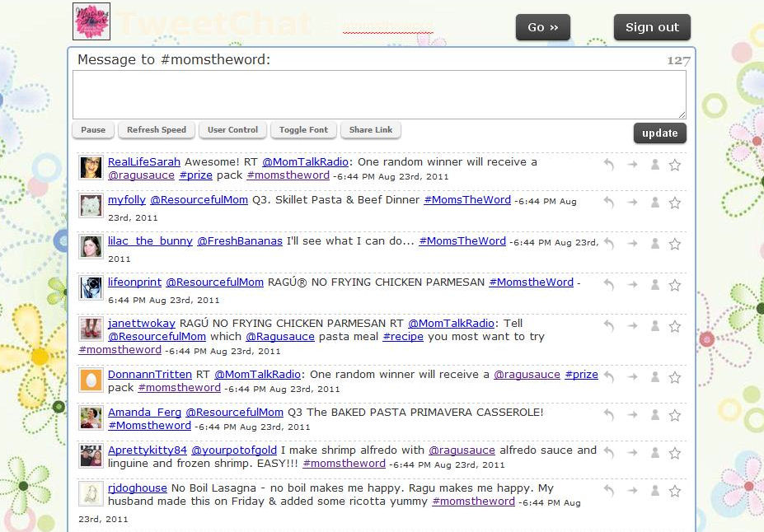Viewport: 764px width, 532px height.
Task: Open lilac_the_bunny username link
Action: pos(150,241)
